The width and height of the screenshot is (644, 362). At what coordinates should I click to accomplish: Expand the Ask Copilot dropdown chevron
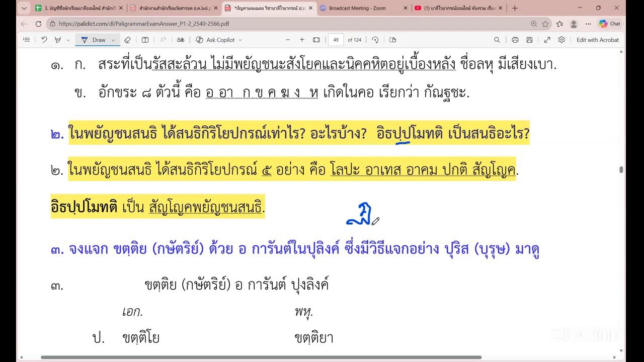[240, 40]
